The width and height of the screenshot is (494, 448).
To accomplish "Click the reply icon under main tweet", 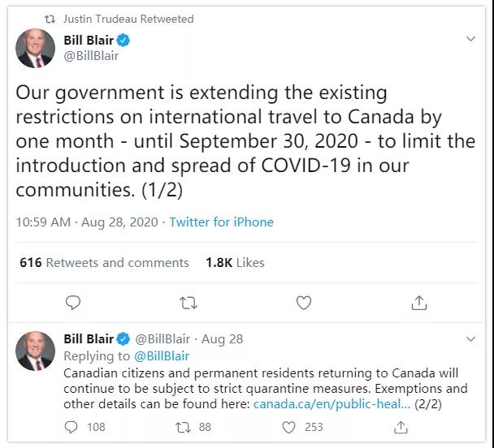I will 73,303.
